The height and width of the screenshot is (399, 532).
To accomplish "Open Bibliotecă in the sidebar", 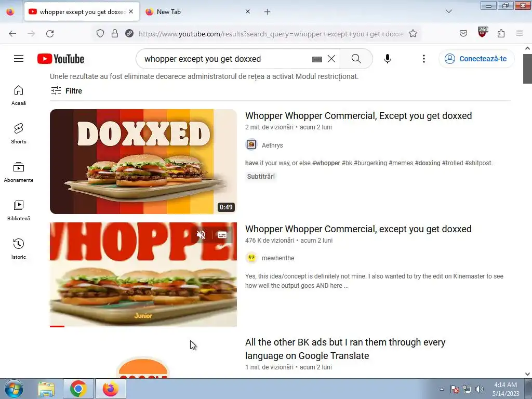I will tap(19, 211).
